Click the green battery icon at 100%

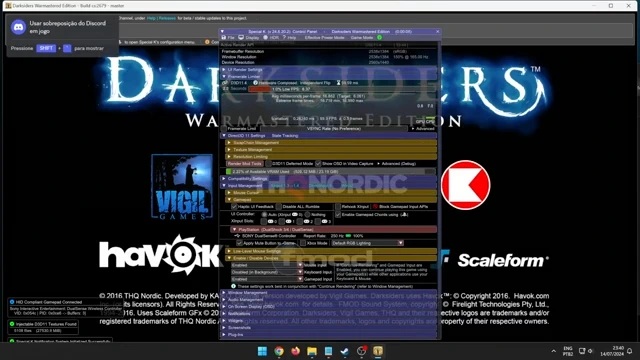pos(348,236)
